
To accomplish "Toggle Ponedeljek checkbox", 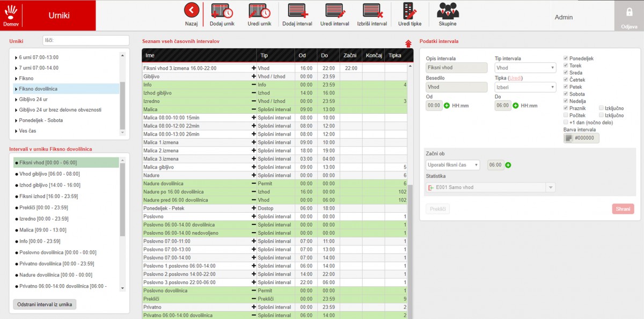I will click(x=566, y=59).
